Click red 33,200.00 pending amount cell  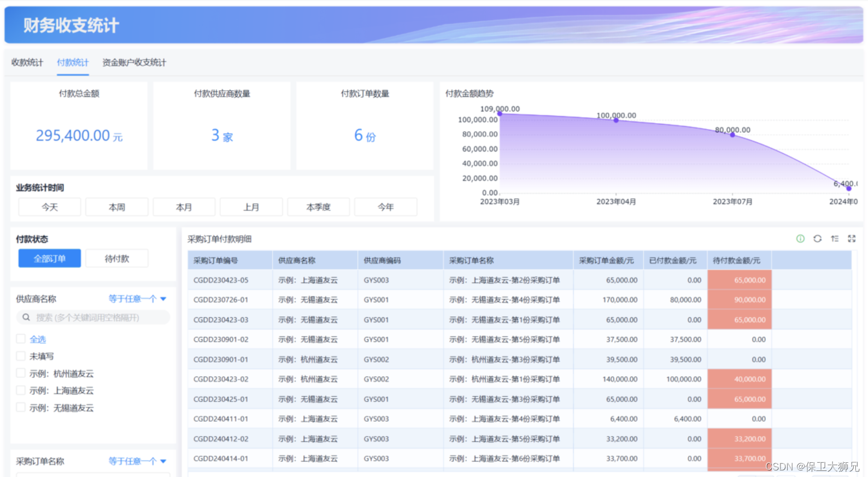(x=740, y=439)
